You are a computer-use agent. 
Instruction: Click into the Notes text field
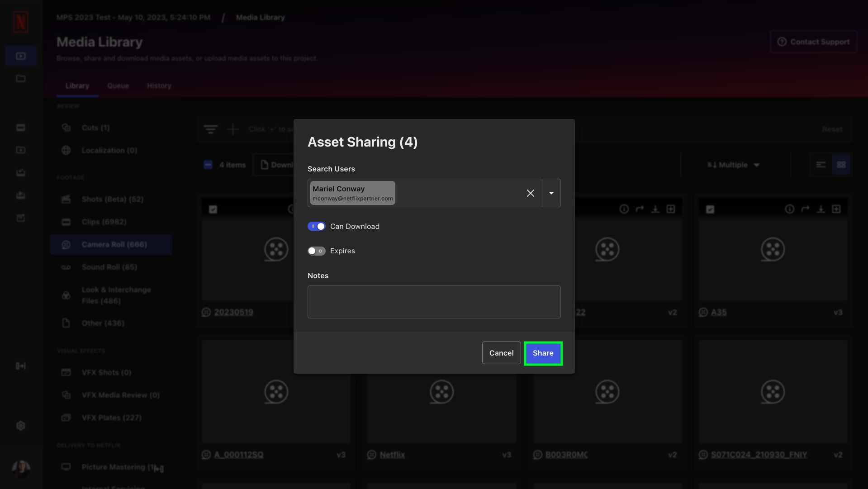[x=434, y=302]
